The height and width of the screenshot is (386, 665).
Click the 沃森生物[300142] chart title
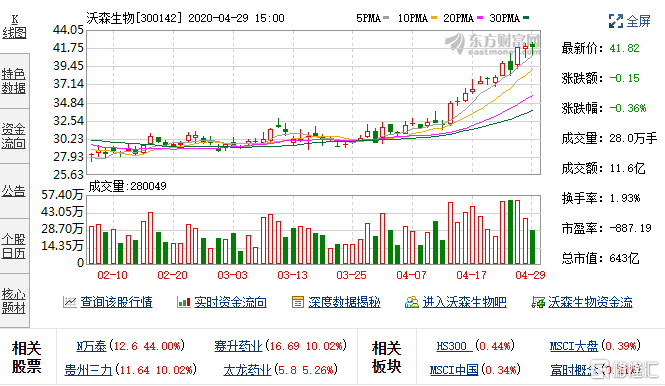coord(134,18)
